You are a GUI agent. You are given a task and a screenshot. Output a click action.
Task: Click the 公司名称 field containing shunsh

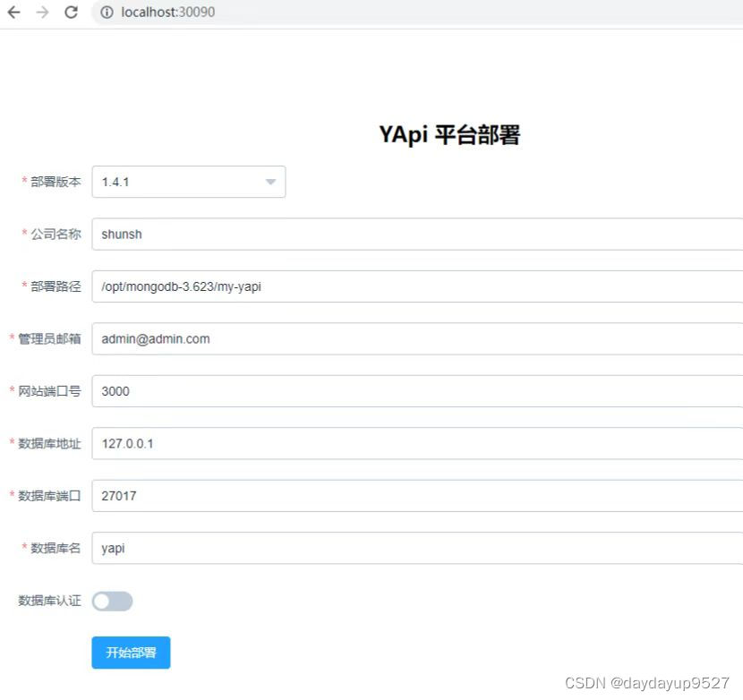(417, 235)
